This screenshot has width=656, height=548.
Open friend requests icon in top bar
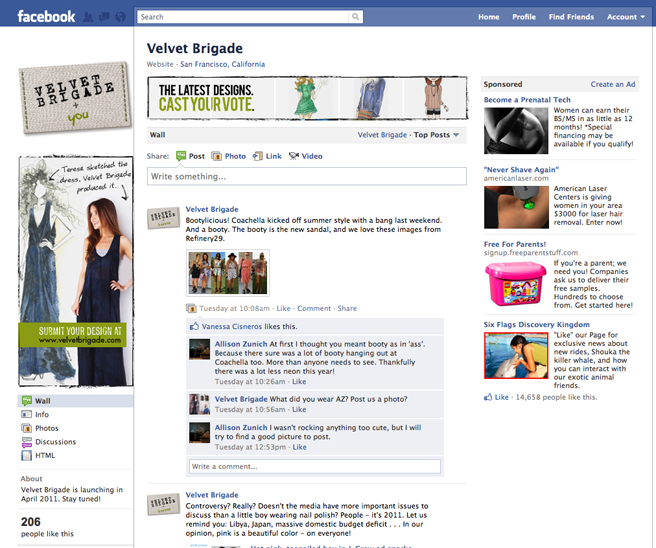click(x=88, y=17)
